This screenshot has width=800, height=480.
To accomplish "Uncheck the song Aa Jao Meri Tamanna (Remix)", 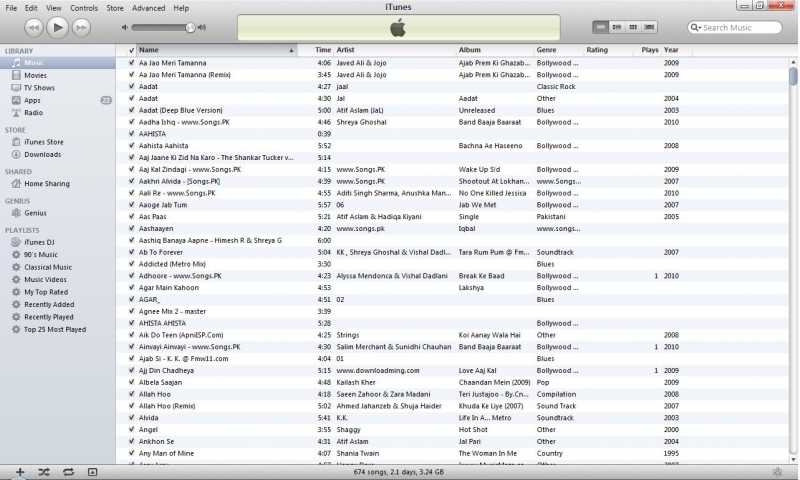I will (x=132, y=74).
